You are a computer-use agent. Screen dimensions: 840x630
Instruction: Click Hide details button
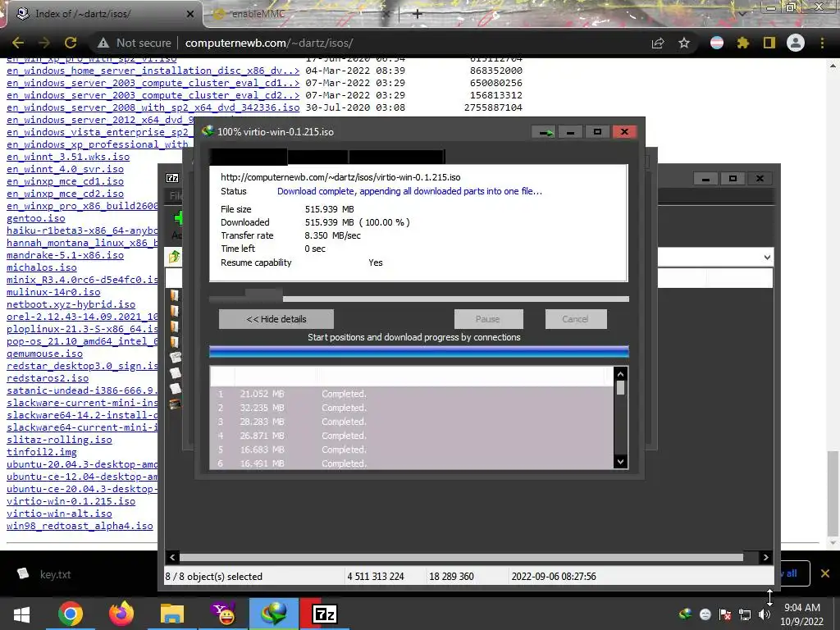pos(276,319)
